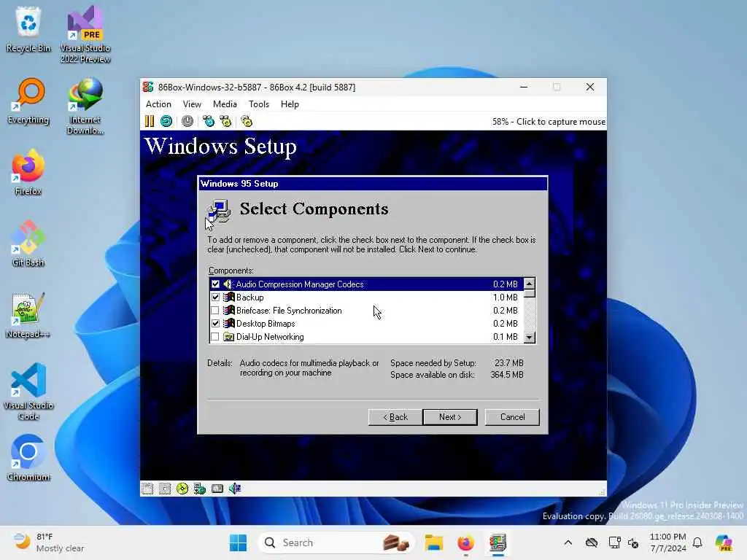Show hidden system tray icons
The image size is (747, 560).
click(x=568, y=542)
